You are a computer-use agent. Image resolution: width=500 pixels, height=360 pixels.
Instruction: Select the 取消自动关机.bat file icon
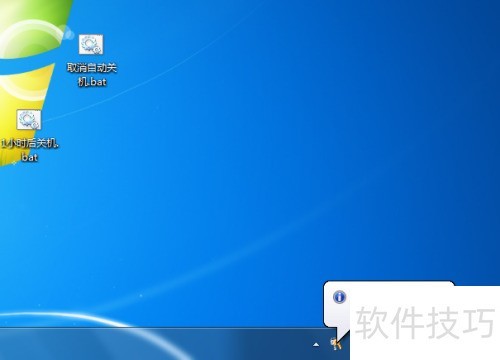tap(91, 44)
